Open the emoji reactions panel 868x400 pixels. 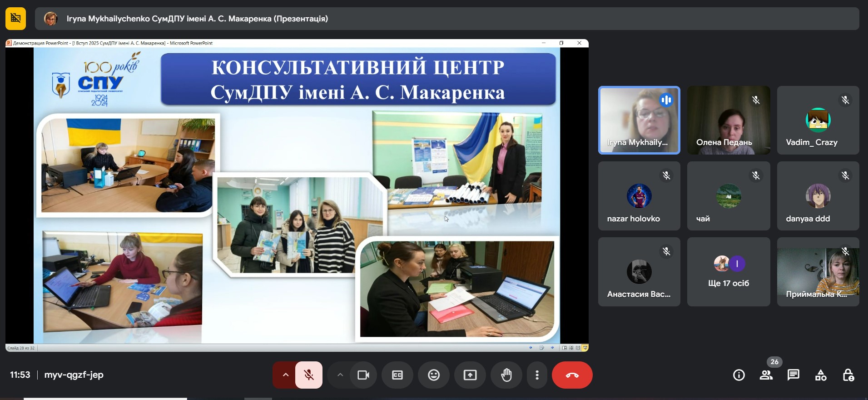(x=434, y=375)
